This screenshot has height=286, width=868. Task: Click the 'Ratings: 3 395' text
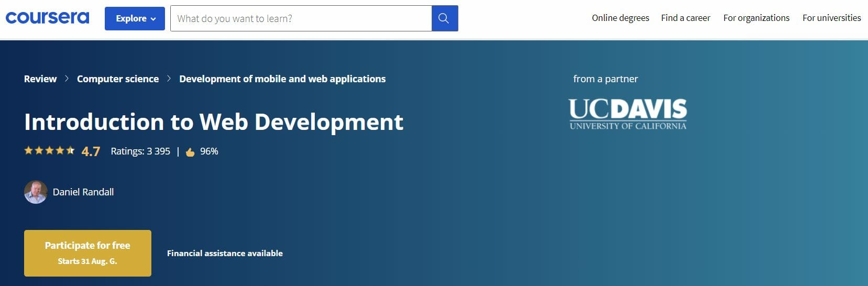(x=140, y=151)
